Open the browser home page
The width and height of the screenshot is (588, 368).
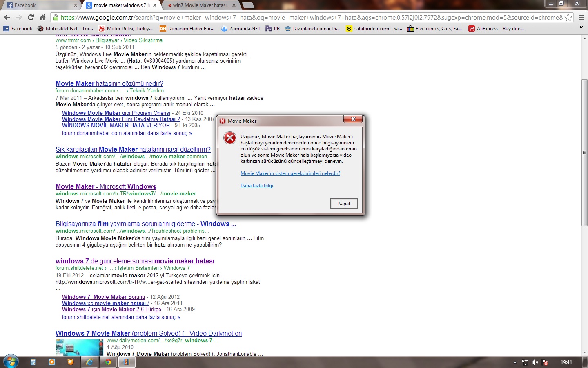pos(42,18)
